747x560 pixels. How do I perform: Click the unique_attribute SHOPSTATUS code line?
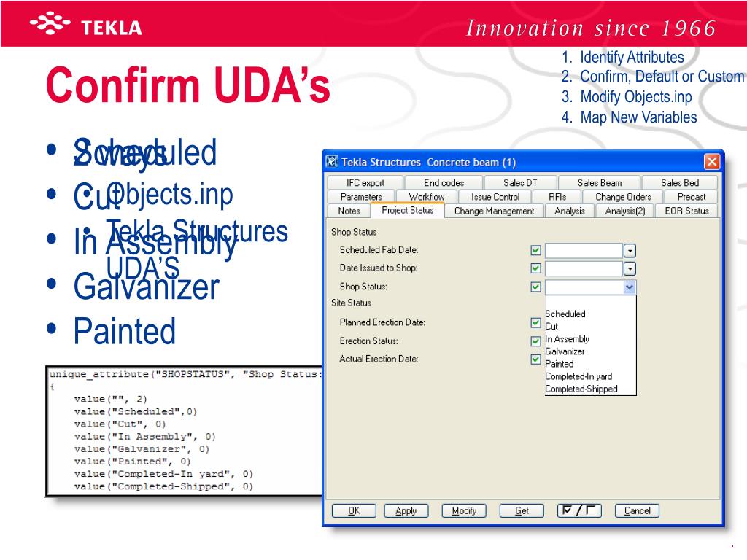pyautogui.click(x=186, y=374)
